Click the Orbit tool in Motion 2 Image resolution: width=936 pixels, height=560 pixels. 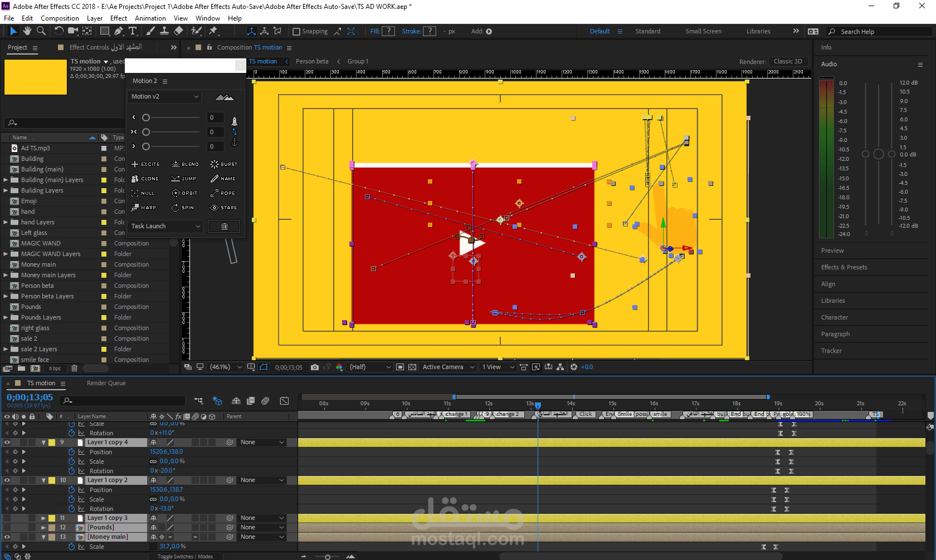pyautogui.click(x=184, y=193)
